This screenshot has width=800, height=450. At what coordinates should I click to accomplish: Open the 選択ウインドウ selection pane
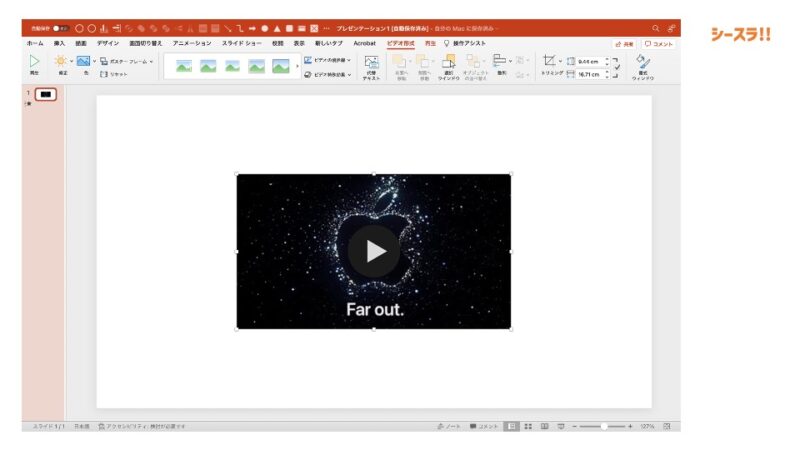(x=449, y=67)
